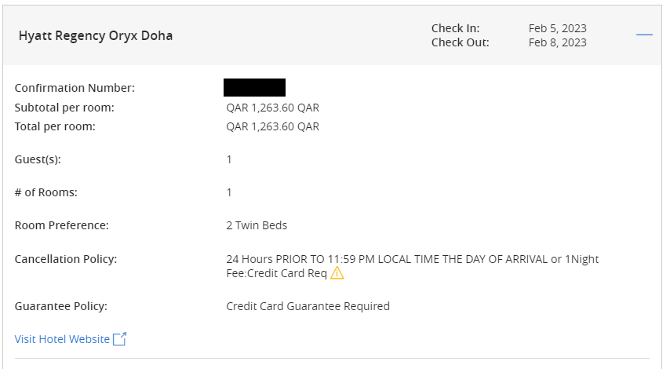670x370 pixels.
Task: Click the Hyatt Regency Oryx Doha title
Action: 96,35
